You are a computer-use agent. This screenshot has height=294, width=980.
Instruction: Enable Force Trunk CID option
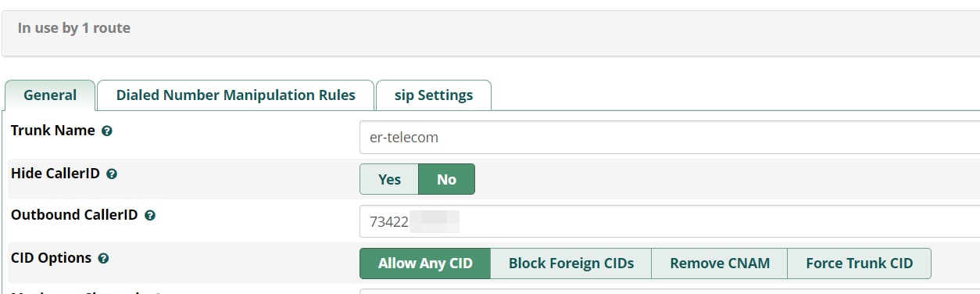[859, 264]
